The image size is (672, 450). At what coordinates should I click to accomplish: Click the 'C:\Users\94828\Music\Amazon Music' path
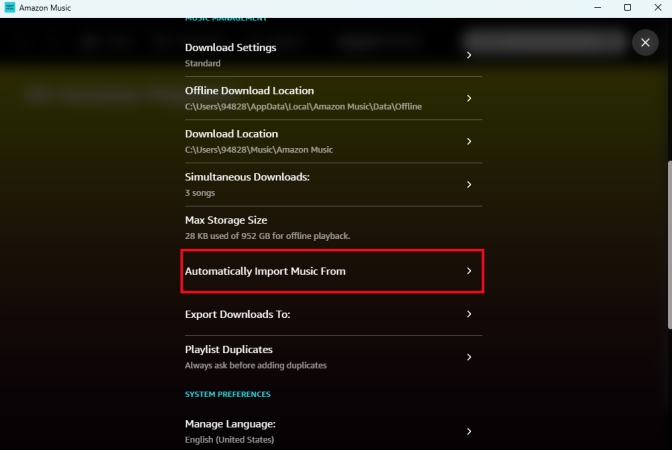tap(258, 150)
